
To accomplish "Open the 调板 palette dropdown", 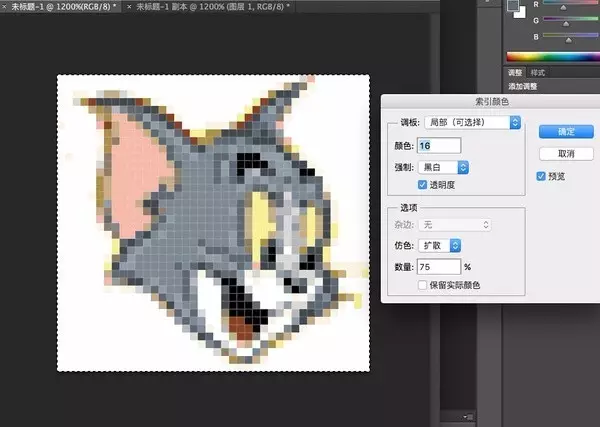I will click(x=471, y=122).
